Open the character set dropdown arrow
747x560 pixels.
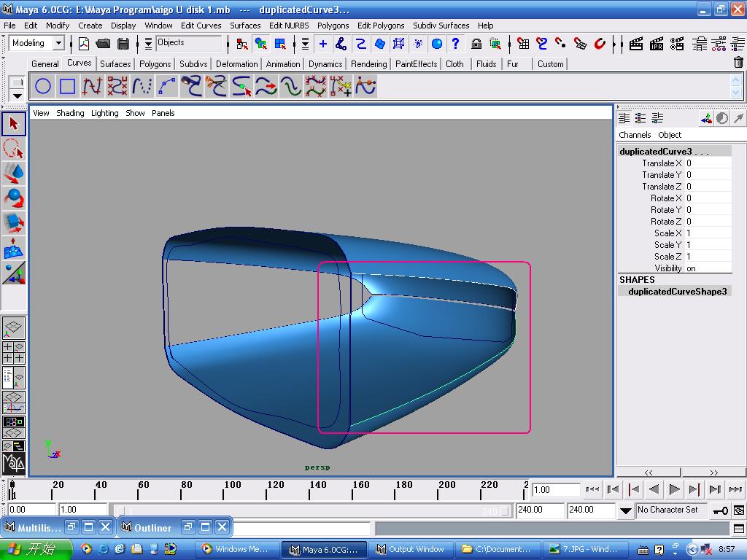click(x=625, y=511)
